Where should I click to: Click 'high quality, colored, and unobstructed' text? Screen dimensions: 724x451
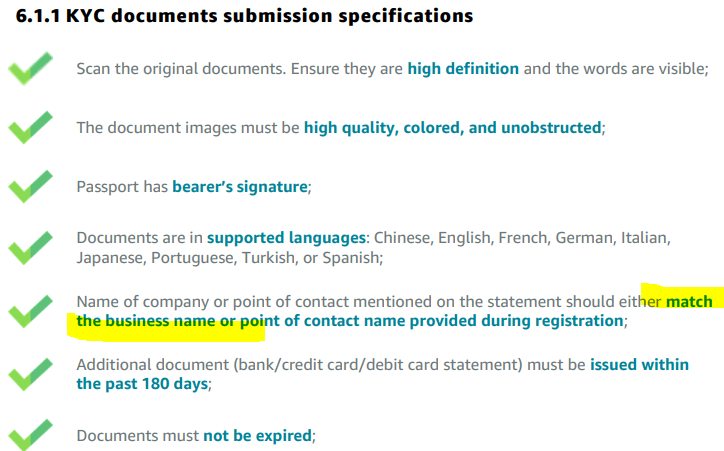click(x=452, y=128)
